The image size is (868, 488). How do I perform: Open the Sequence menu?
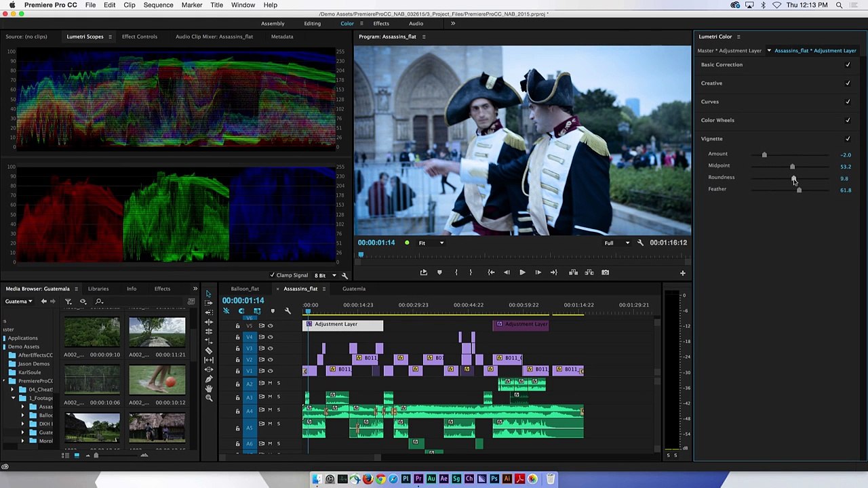click(x=158, y=5)
